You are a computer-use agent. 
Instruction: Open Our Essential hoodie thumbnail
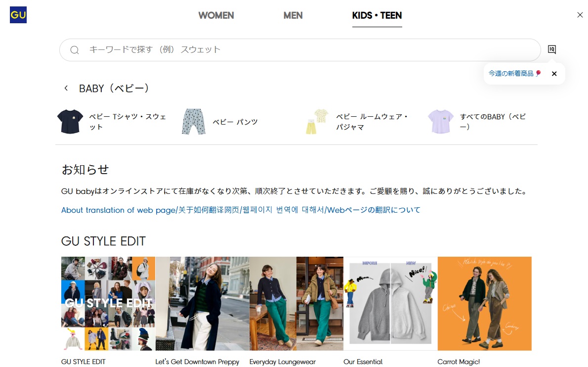[x=390, y=304]
